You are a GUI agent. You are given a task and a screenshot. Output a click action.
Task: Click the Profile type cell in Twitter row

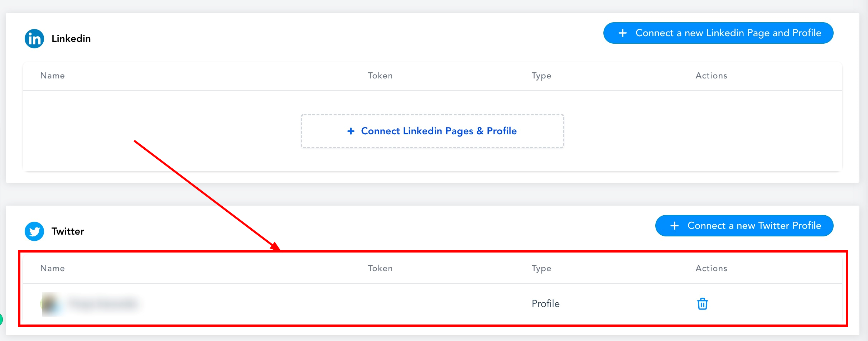(546, 304)
